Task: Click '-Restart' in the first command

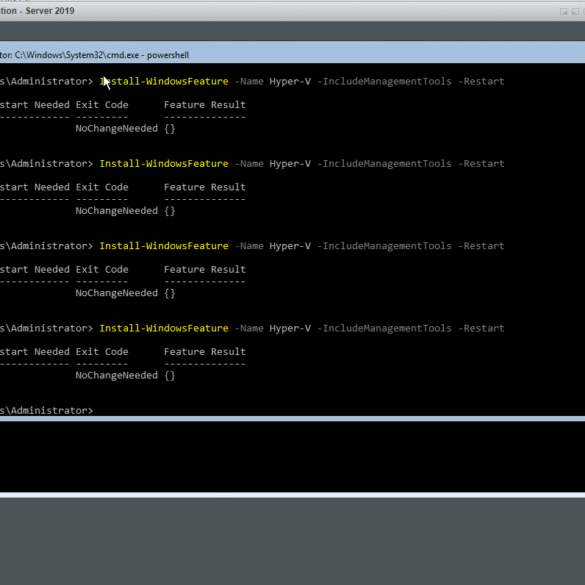Action: [481, 81]
